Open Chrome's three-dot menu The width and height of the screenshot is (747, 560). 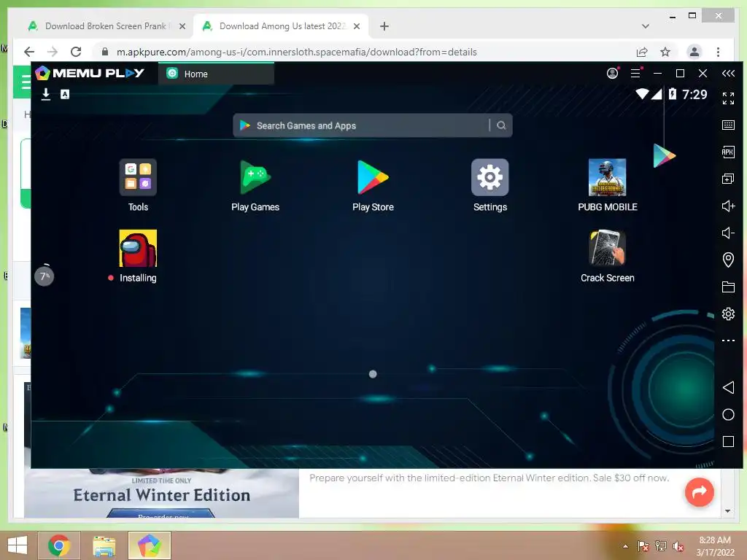point(718,52)
